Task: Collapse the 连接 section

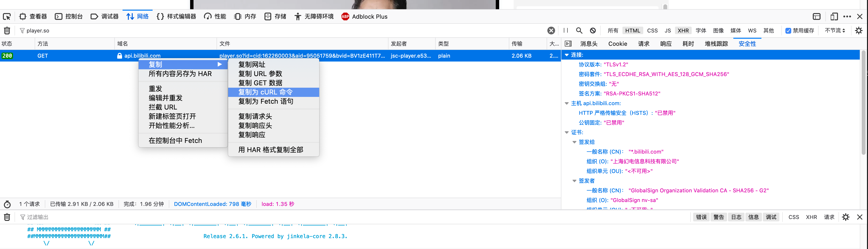Action: (x=567, y=54)
